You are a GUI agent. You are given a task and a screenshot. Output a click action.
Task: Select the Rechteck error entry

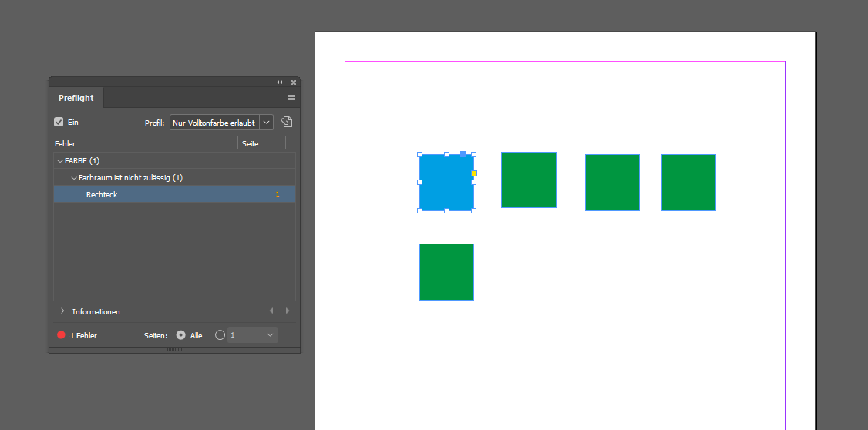click(x=102, y=195)
